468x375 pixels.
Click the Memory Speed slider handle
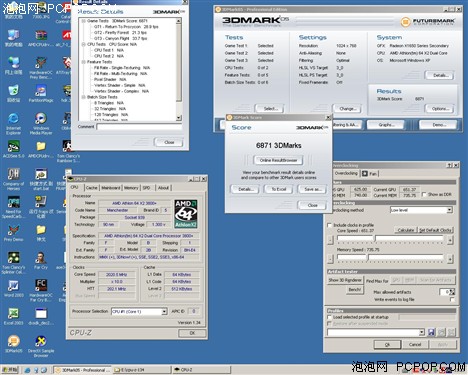click(367, 258)
